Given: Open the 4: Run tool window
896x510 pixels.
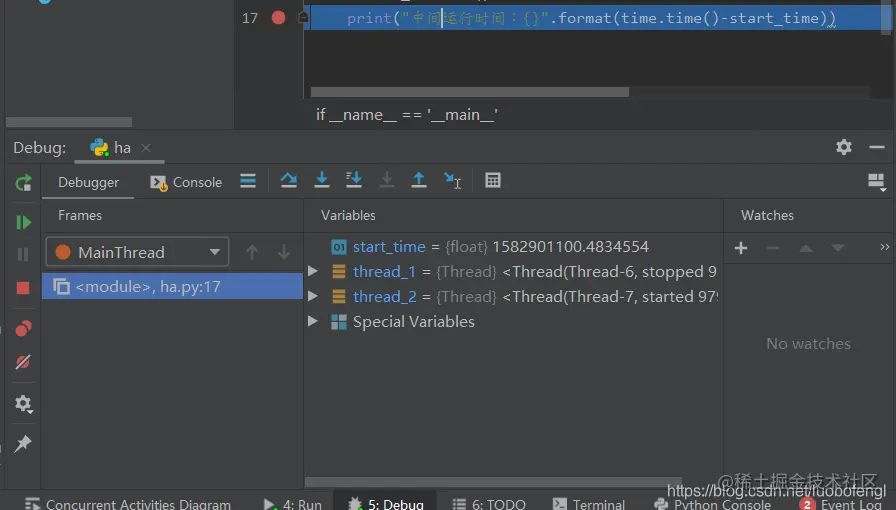Looking at the screenshot, I should tap(293, 504).
